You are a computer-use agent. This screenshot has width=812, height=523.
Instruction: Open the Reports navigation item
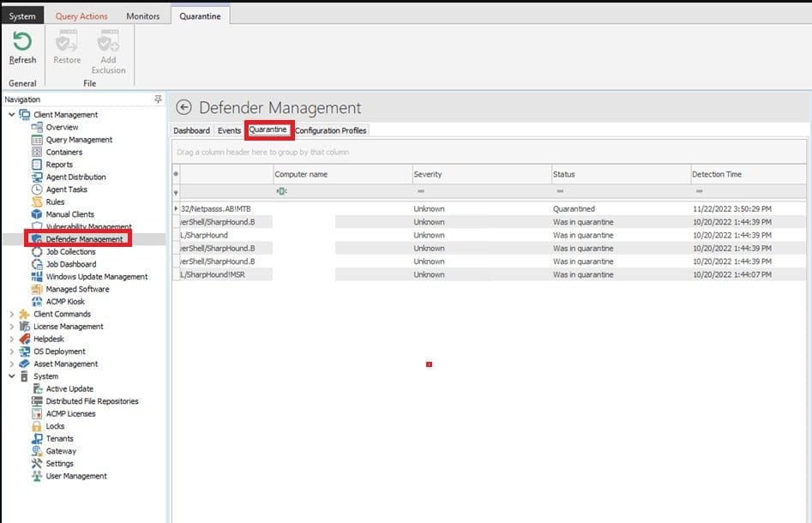coord(59,165)
